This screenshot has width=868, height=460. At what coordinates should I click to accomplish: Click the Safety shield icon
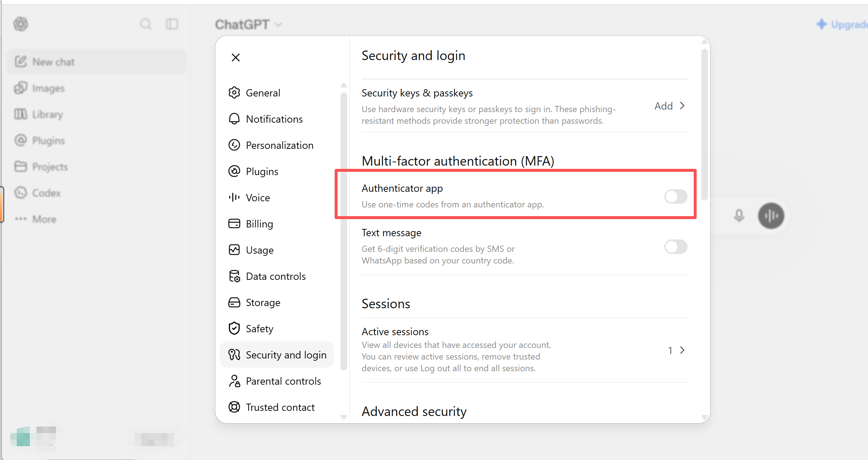(x=234, y=329)
